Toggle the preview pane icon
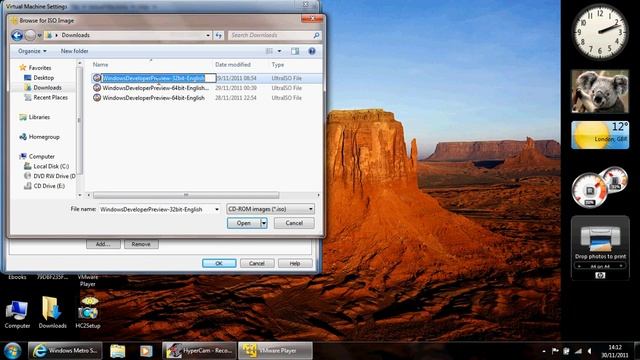The image size is (640, 360). [x=295, y=51]
